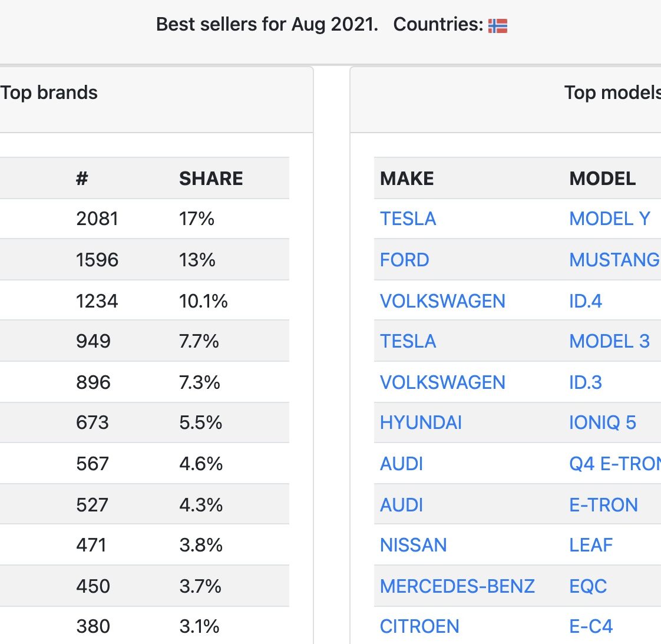Click the VOLKSWAGEN link beside ID.3

point(442,382)
